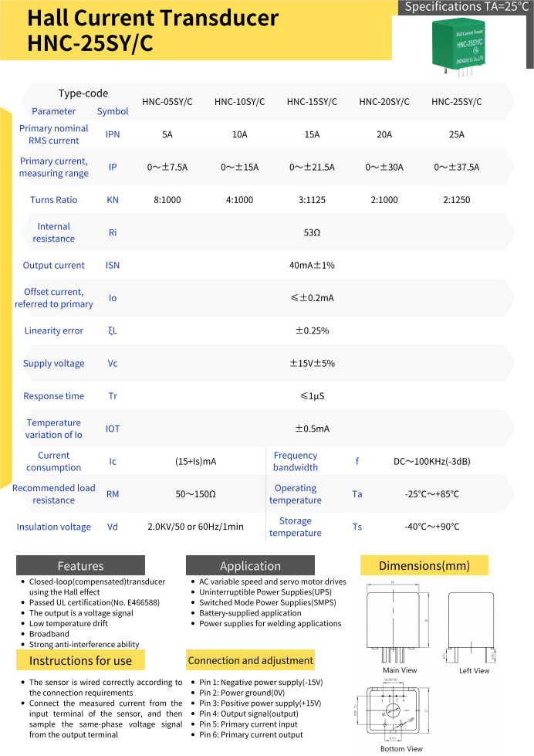Click the Application section header
Screen dimensions: 534x756
[250, 565]
